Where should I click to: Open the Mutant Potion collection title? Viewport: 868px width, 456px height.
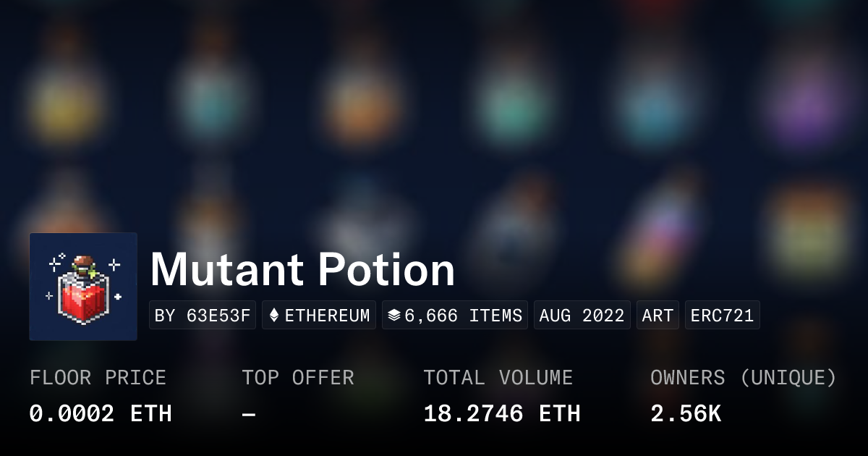pos(302,269)
